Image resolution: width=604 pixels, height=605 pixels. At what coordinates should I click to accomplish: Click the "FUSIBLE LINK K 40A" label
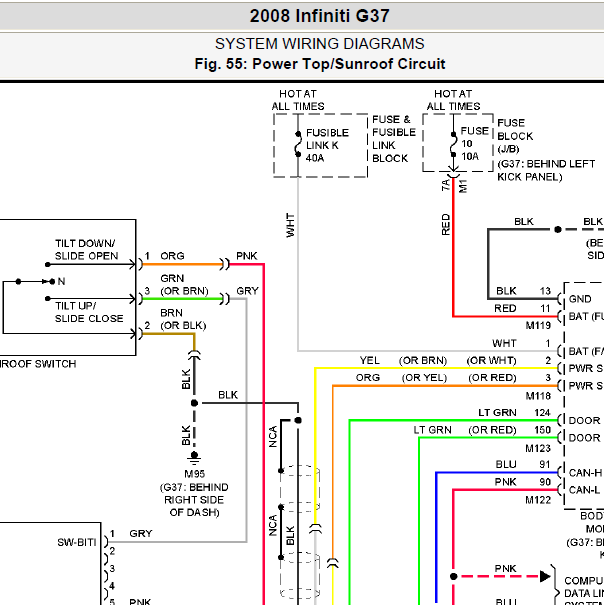(327, 145)
